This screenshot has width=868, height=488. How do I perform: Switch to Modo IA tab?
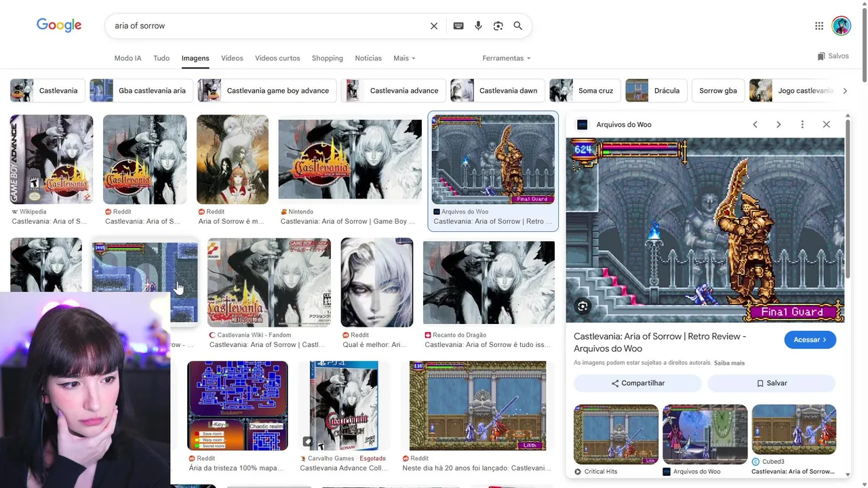(127, 58)
